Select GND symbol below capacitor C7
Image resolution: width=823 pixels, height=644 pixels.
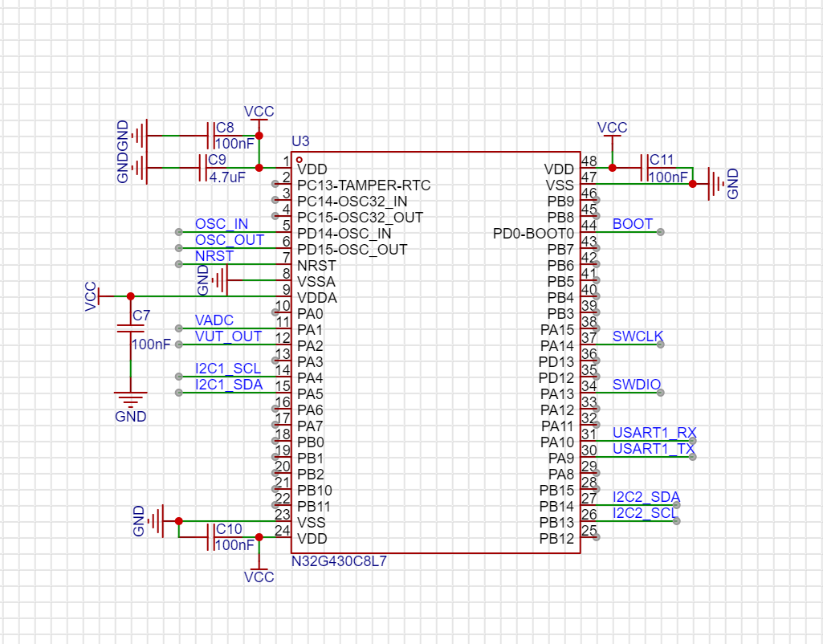click(x=130, y=397)
